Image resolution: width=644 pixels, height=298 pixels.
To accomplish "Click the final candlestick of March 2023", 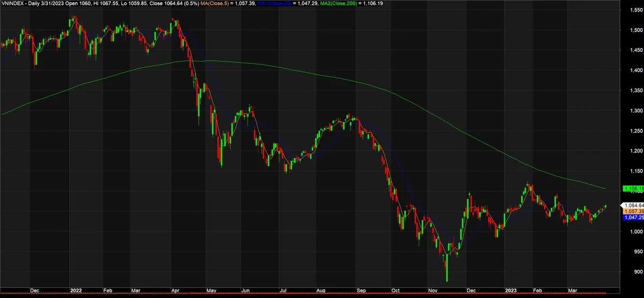I will tap(605, 206).
